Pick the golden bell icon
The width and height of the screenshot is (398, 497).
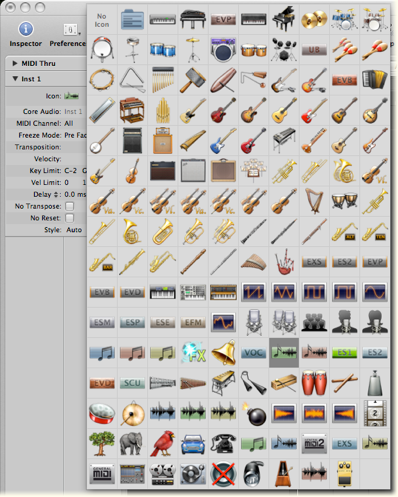(223, 352)
